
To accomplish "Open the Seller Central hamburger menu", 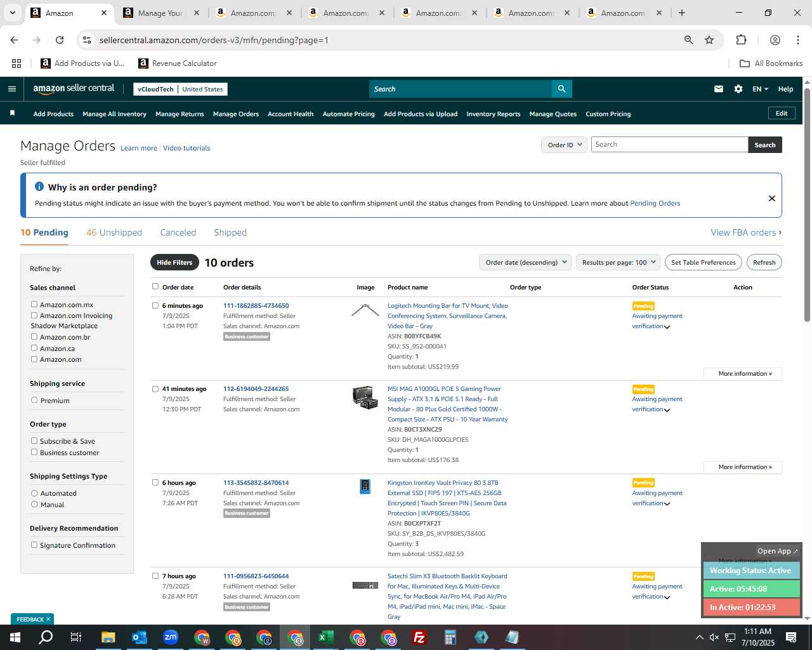I will coord(11,89).
